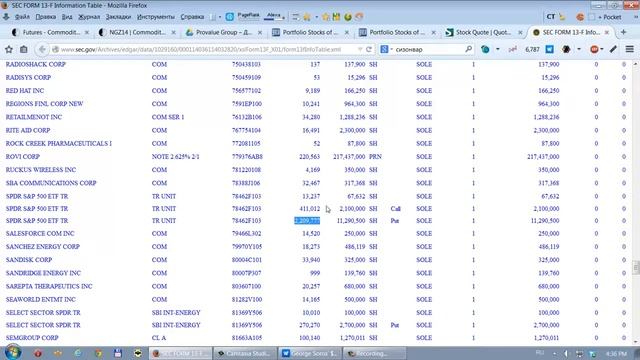The width and height of the screenshot is (640, 360).
Task: Click ROVI CORP text
Action: pyautogui.click(x=22, y=157)
